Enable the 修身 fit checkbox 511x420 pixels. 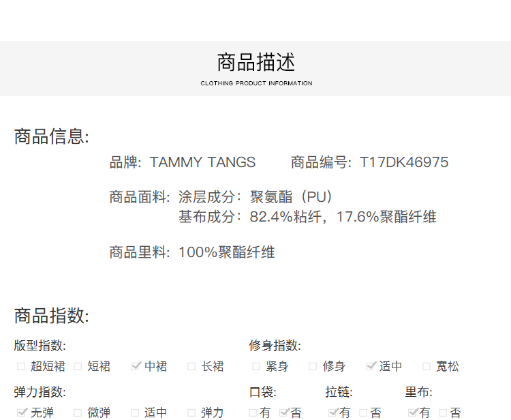point(313,367)
